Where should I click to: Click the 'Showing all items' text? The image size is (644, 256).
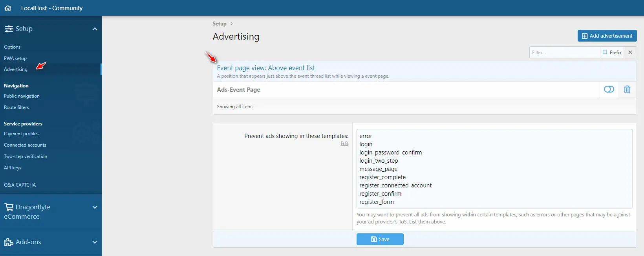[x=235, y=107]
